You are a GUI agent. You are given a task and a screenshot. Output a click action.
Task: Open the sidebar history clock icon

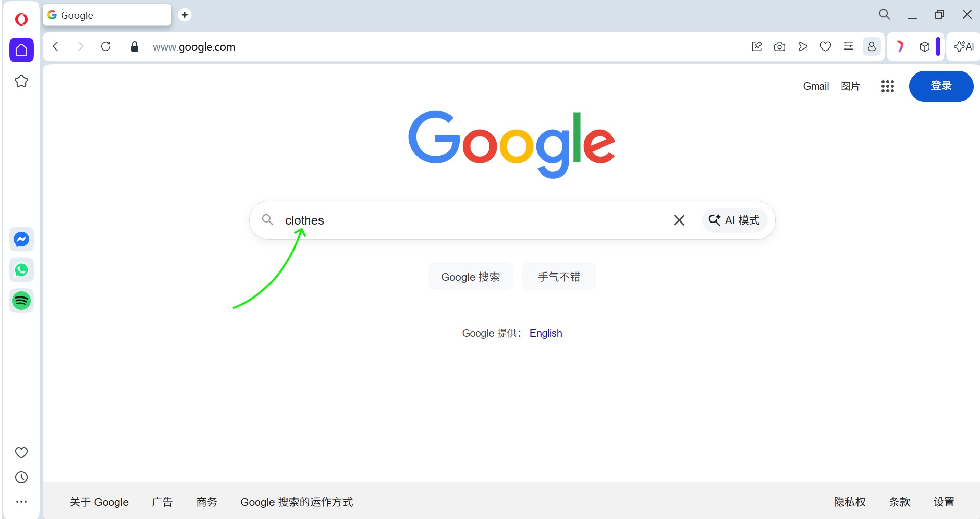(21, 477)
